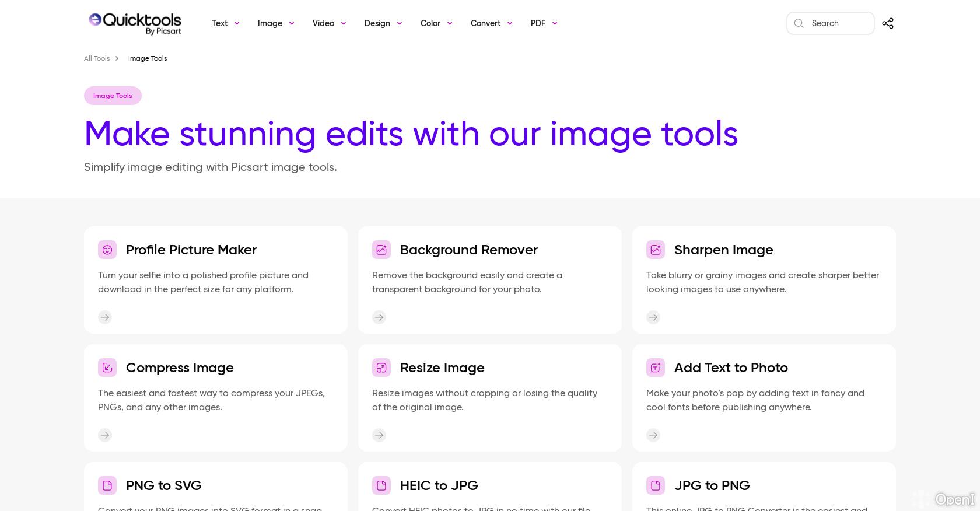
Task: Click the arrow under Resize Image description
Action: [379, 435]
